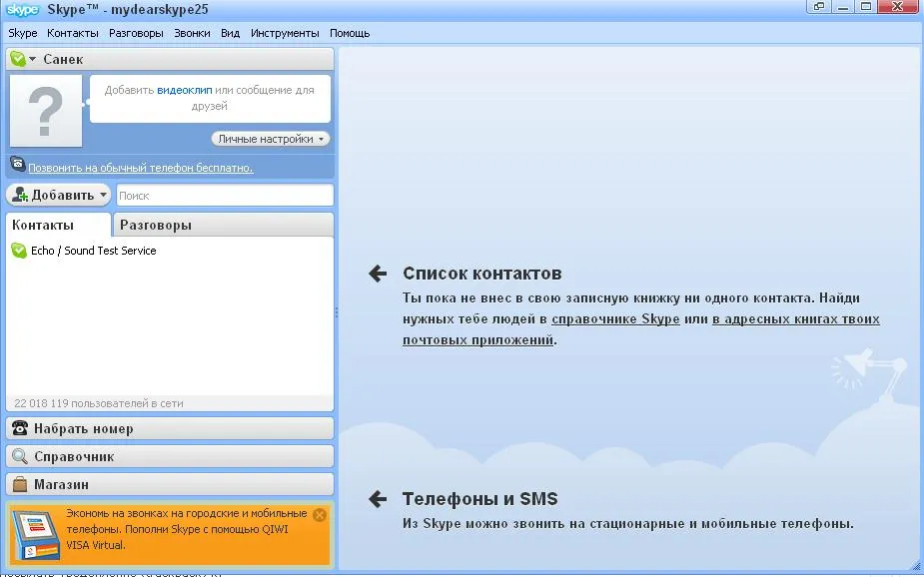Viewport: 924px width, 577px height.
Task: Open the Помощь menu
Action: (350, 33)
